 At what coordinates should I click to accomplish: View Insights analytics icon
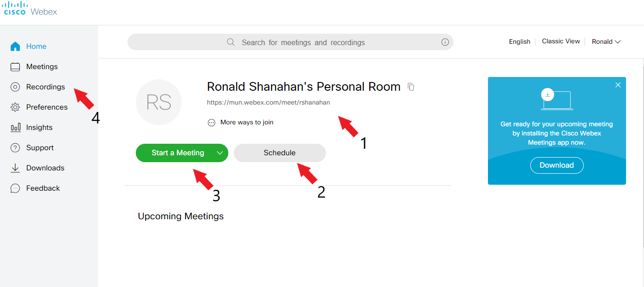click(14, 127)
